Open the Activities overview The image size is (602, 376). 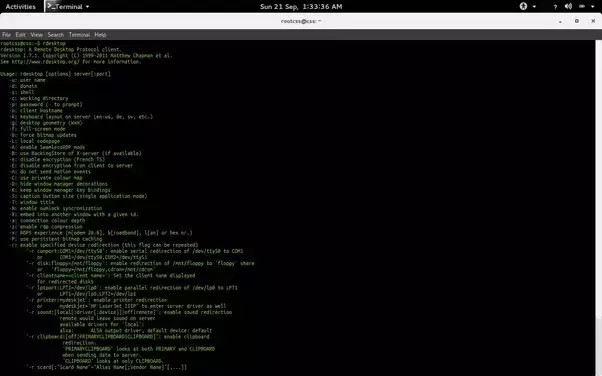coord(20,7)
